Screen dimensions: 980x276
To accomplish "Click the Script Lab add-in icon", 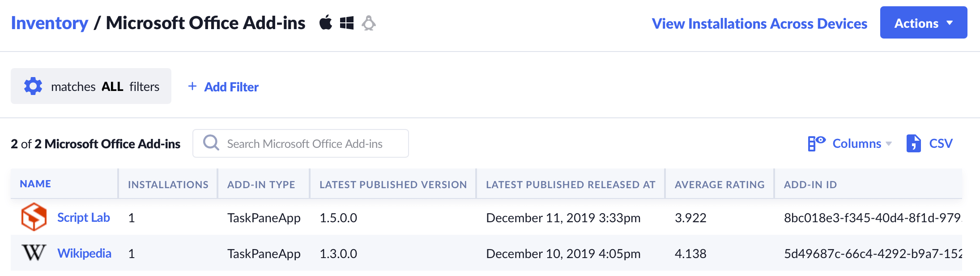I will 34,217.
